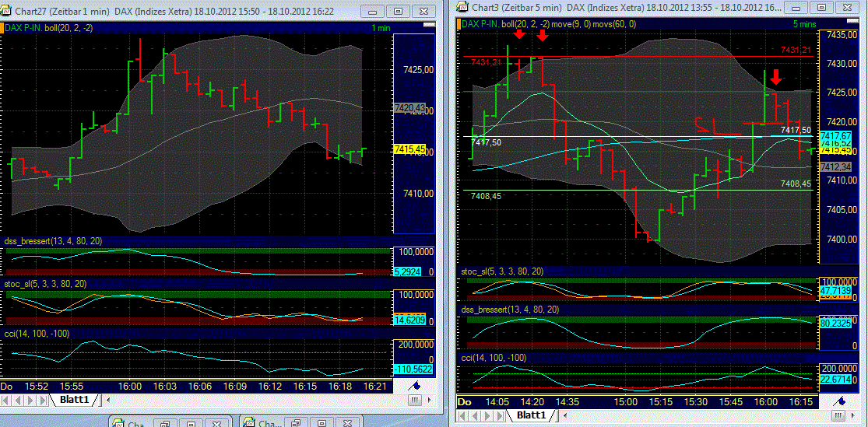
Task: Click red 7431,21 line label at Chart3 right
Action: click(796, 50)
